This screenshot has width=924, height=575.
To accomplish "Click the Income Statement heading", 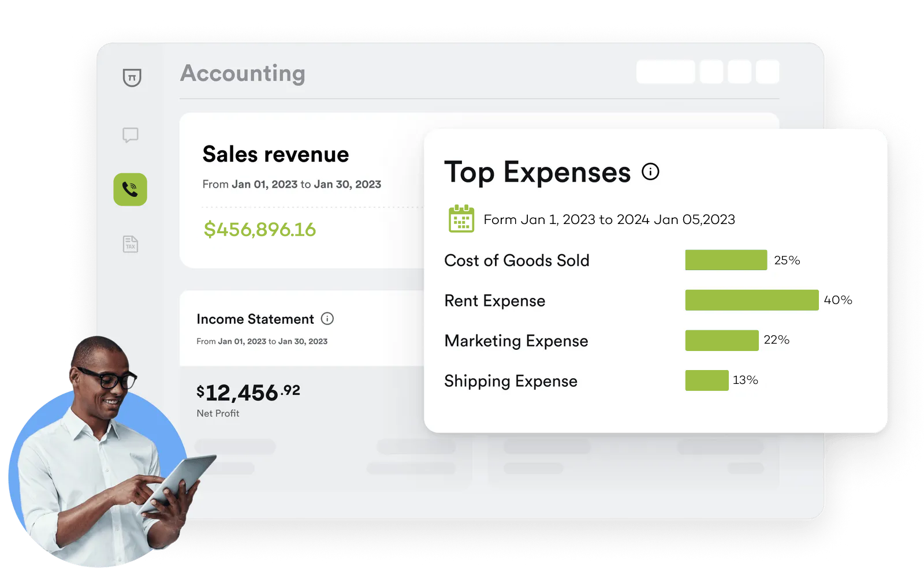I will click(255, 319).
